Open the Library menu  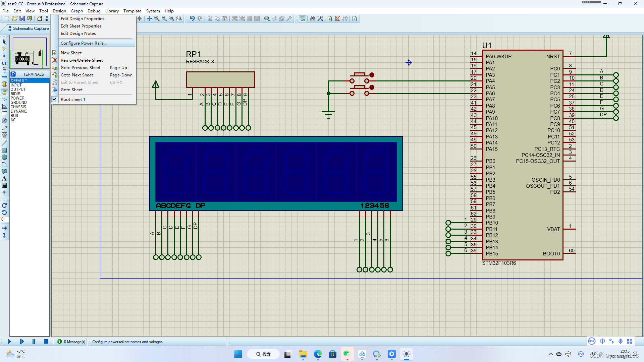(112, 11)
